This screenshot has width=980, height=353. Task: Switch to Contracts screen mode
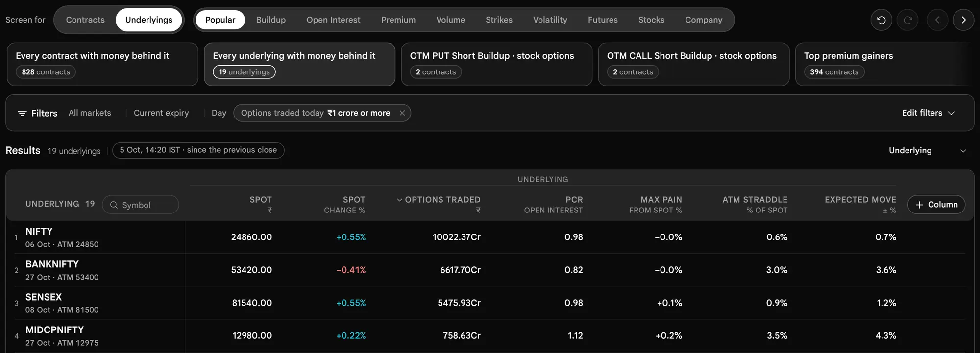tap(85, 20)
